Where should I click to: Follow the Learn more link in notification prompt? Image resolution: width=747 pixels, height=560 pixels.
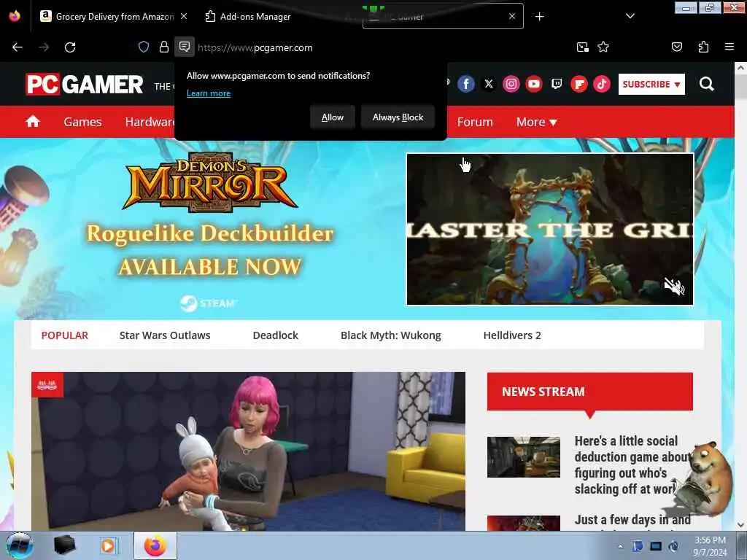[x=209, y=93]
